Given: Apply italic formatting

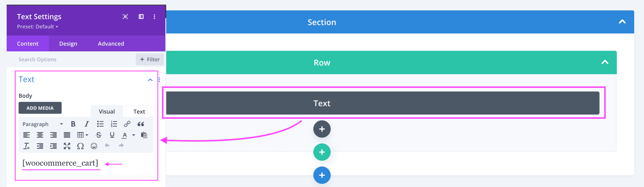Looking at the screenshot, I should click(x=86, y=124).
